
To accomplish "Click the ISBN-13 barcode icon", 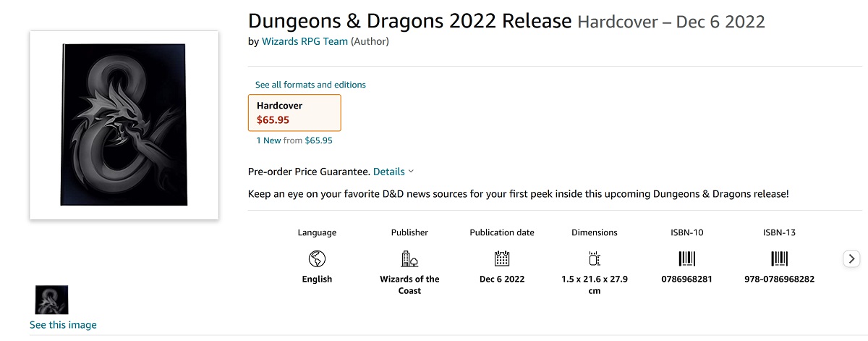I will point(779,258).
